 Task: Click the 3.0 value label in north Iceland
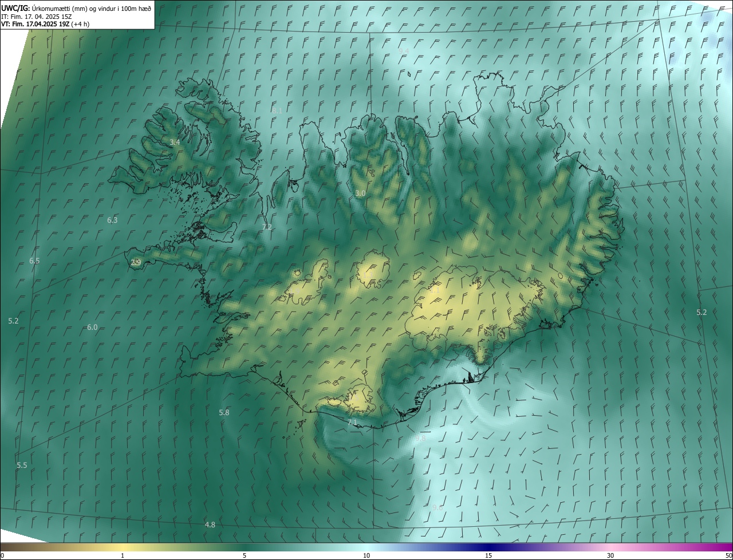coord(360,194)
